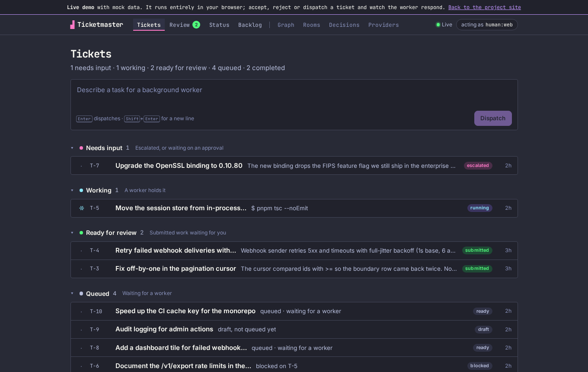Click the pnpm tsc --noEmit command text
Viewport: 588px width, 372px height.
click(x=280, y=208)
